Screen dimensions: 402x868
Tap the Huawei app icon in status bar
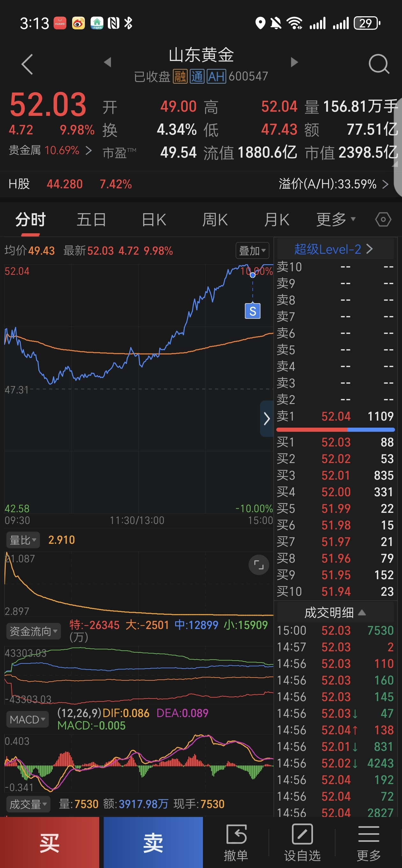[x=60, y=23]
